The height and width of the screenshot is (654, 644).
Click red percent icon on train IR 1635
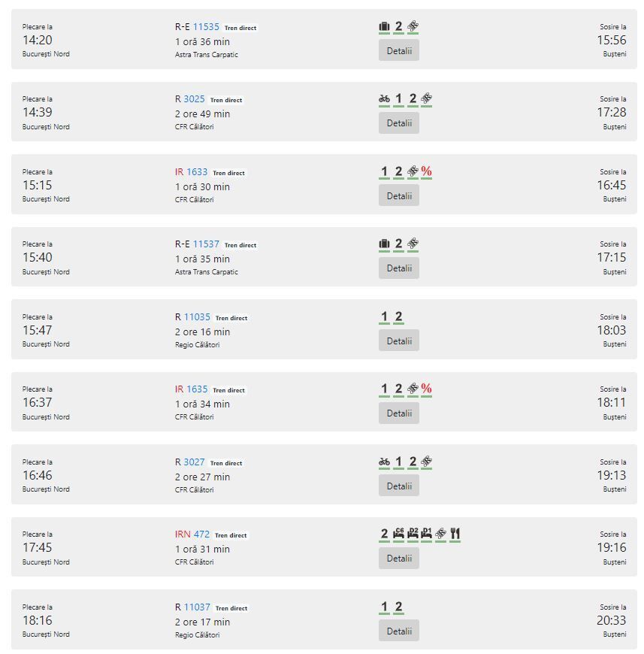(x=426, y=389)
